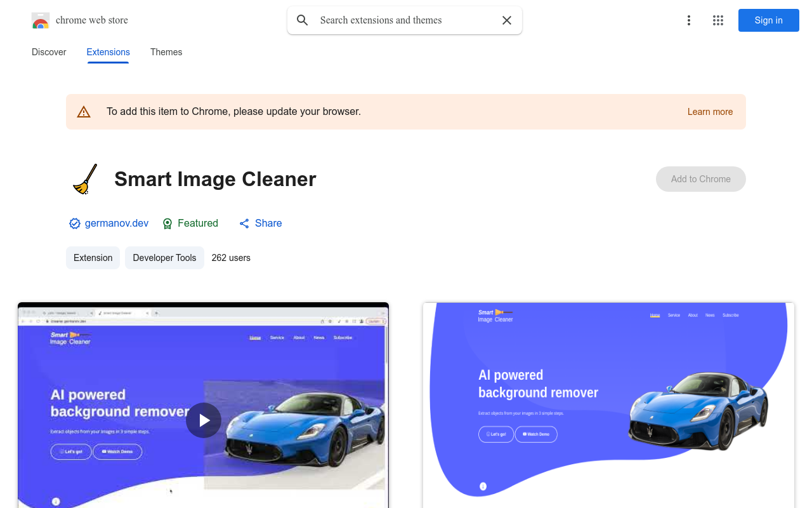This screenshot has width=812, height=508.
Task: Click the search magnifier icon
Action: pyautogui.click(x=303, y=20)
